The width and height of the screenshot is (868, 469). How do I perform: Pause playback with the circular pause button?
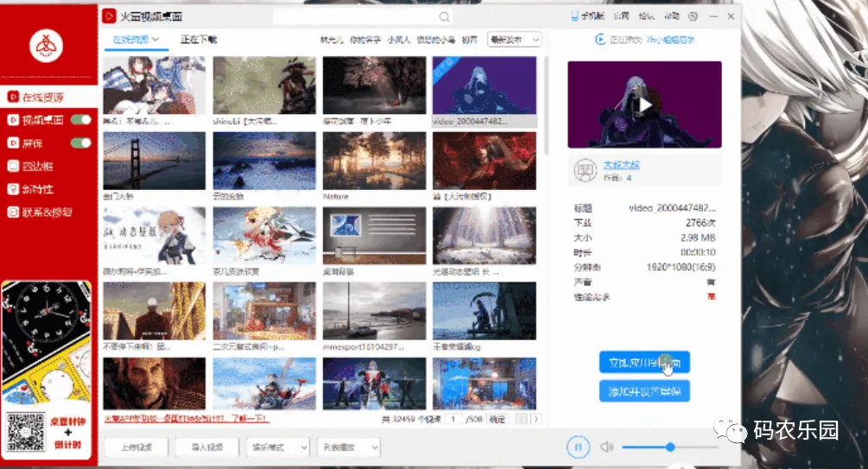point(578,447)
